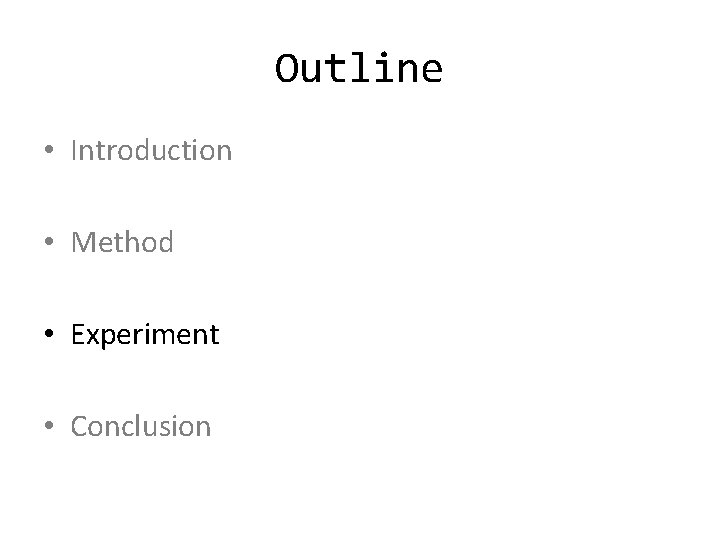Click the highlighted Experiment item
Screen dimensions: 720x540
tap(145, 335)
